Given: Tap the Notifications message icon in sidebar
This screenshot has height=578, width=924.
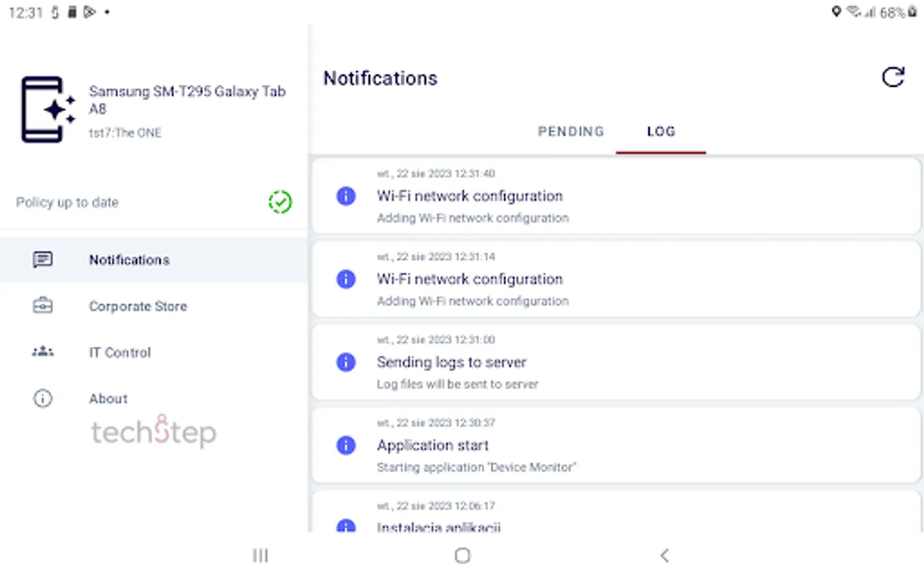Looking at the screenshot, I should (x=43, y=259).
